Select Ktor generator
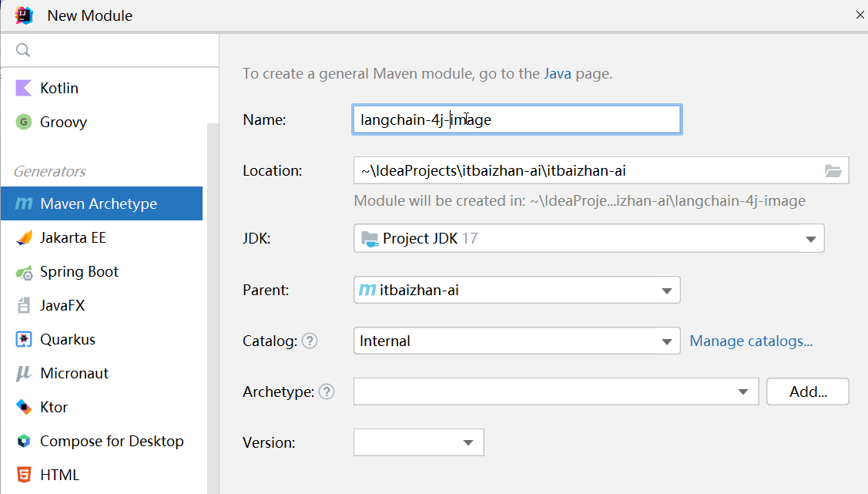Viewport: 868px width, 494px height. pyautogui.click(x=102, y=407)
